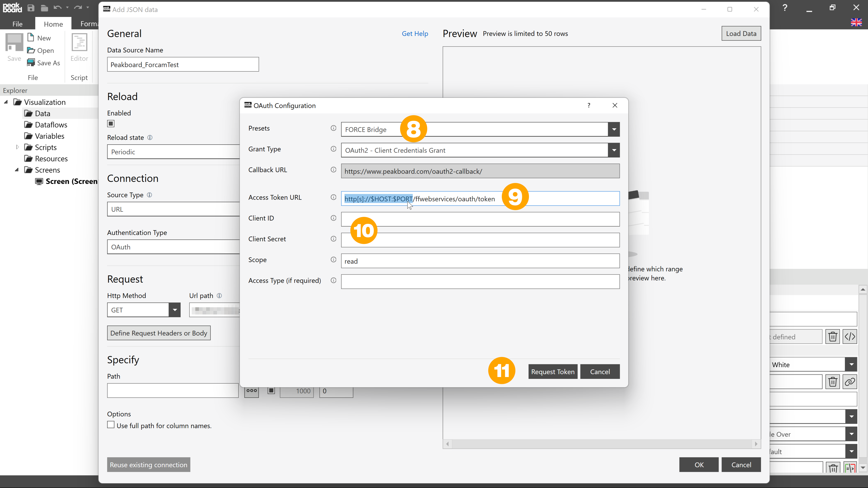Enable Use full path for column names

point(111,425)
